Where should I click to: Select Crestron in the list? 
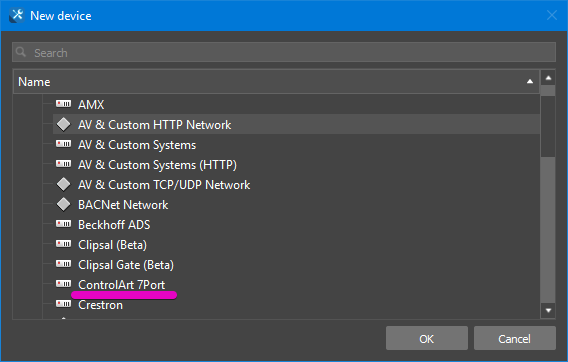(x=100, y=305)
